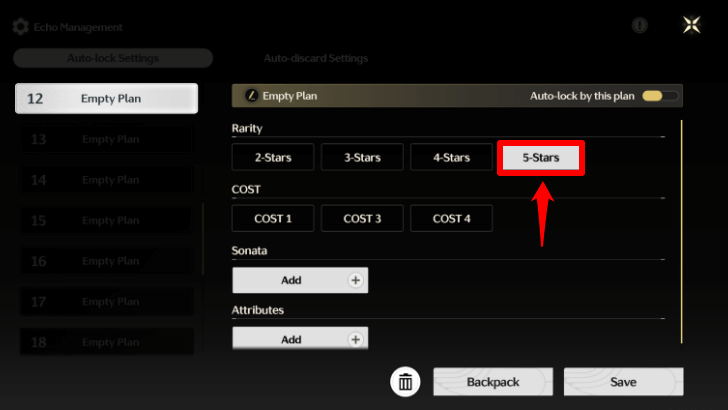Click the vertical scrollbar on the settings panel
Screen dimensions: 728x410
[x=682, y=230]
